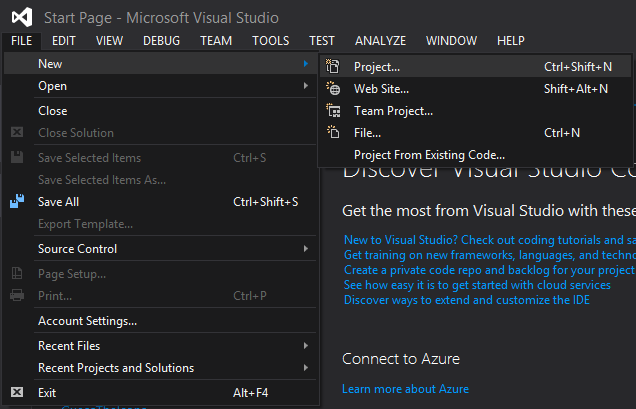Click the New File icon
Viewport: 636px width, 409px height.
click(x=333, y=132)
